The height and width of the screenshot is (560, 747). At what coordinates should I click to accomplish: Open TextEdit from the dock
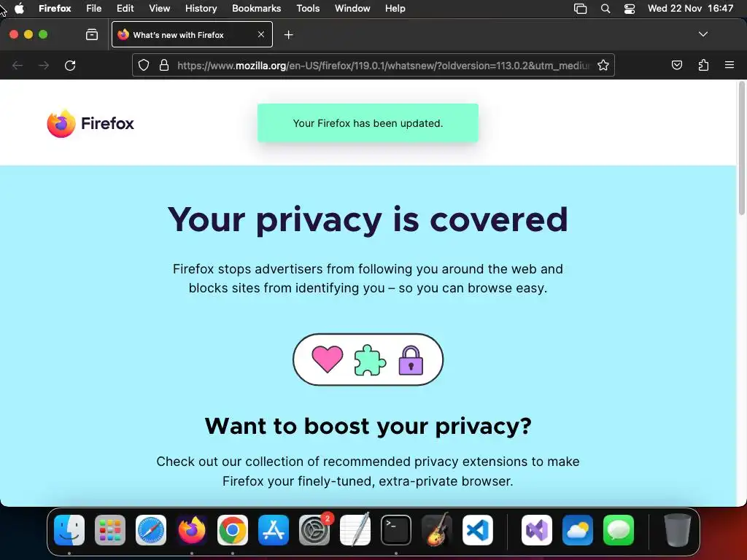pos(355,529)
